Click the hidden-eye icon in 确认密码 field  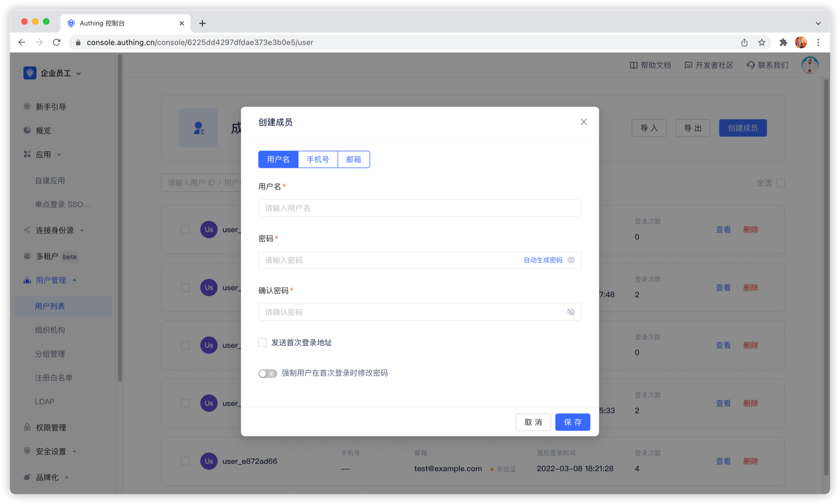click(x=571, y=312)
